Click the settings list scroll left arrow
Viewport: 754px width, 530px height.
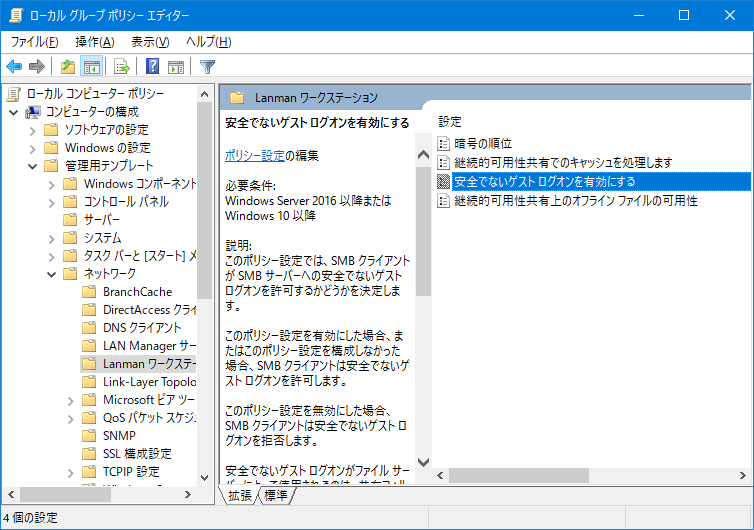pos(440,475)
